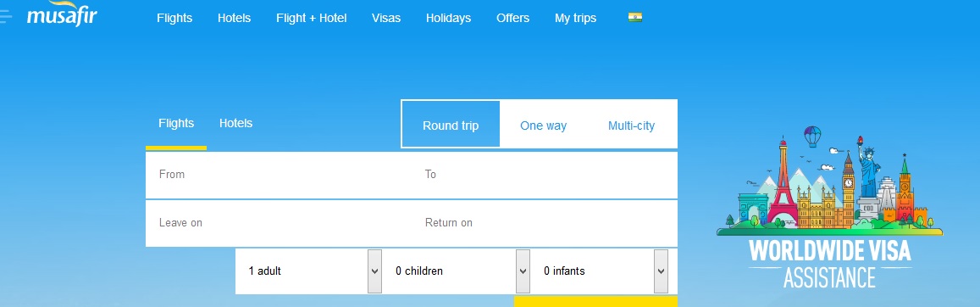Go to Flight + Hotel in navigation
The height and width of the screenshot is (307, 980).
point(311,18)
